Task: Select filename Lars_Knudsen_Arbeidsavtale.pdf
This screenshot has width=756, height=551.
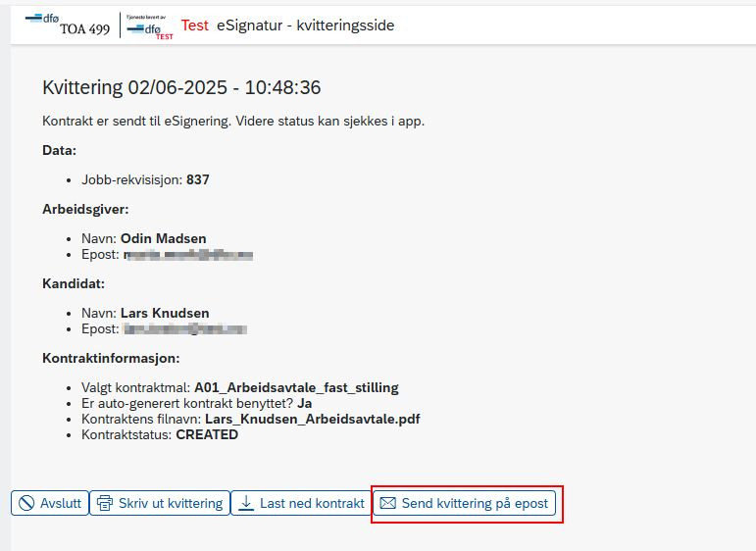Action: coord(313,420)
